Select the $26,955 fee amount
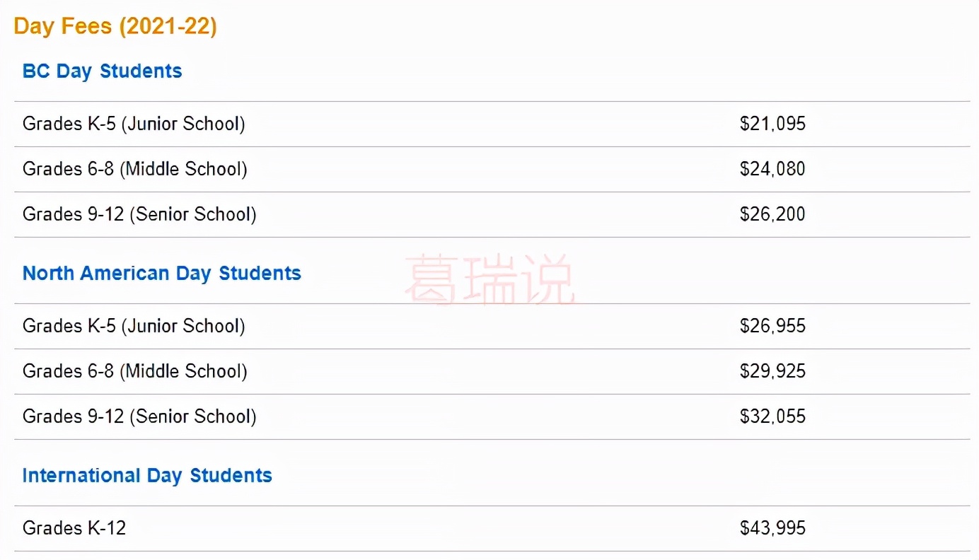Image resolution: width=979 pixels, height=560 pixels. [x=772, y=327]
